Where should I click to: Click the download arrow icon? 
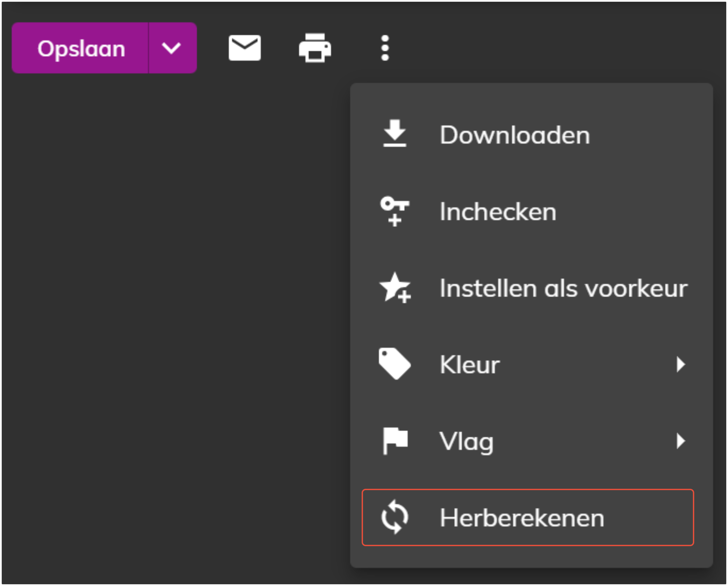(394, 133)
